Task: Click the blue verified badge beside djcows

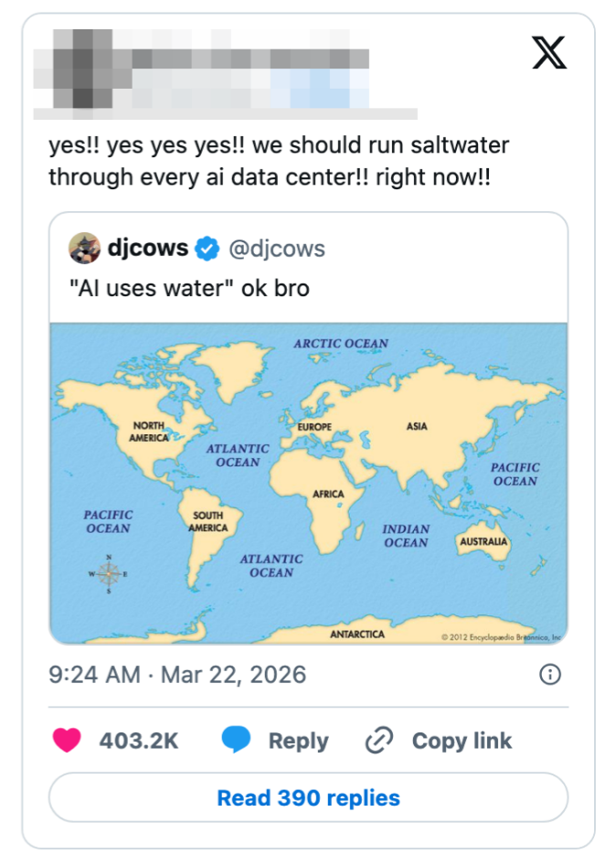Action: (x=209, y=248)
